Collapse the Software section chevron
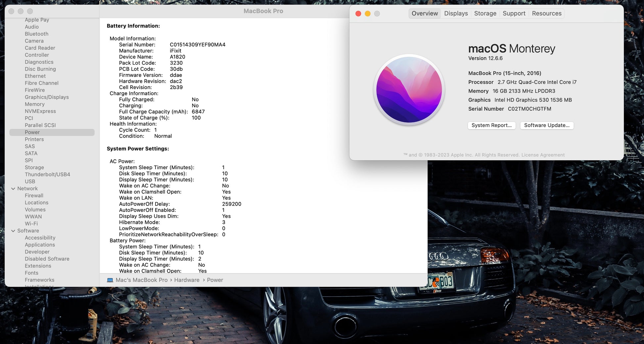The width and height of the screenshot is (644, 344). 13,231
